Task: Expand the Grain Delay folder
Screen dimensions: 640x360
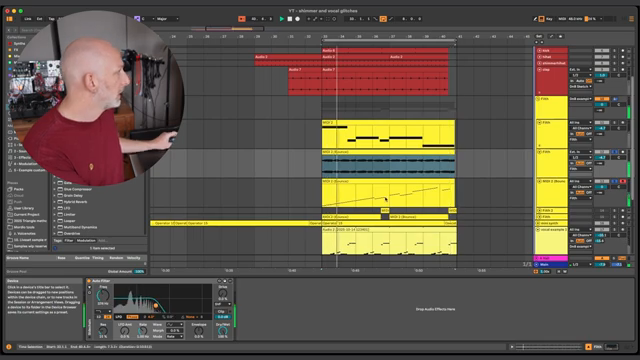Action: (55, 196)
